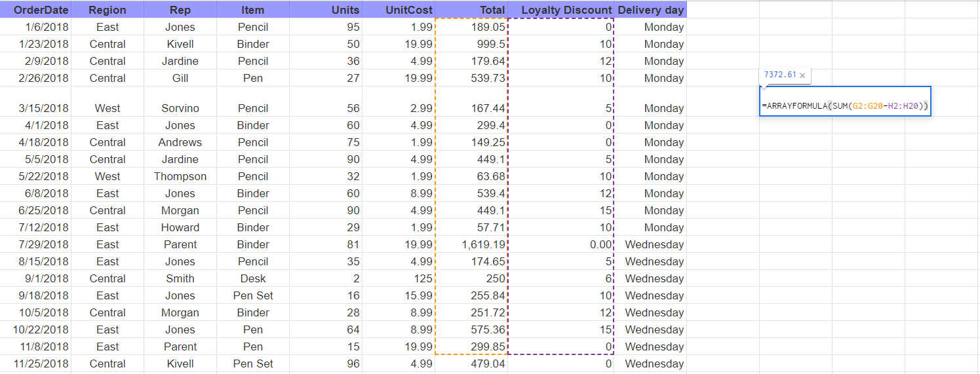The height and width of the screenshot is (374, 980).
Task: Select the rep cell Sorvino
Action: [x=180, y=102]
